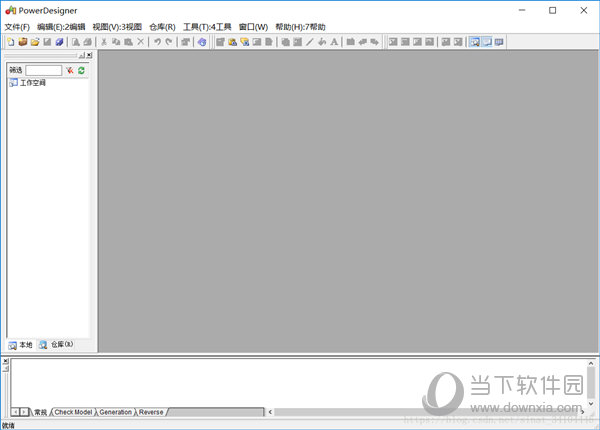Close the browser side panel
This screenshot has width=600, height=430.
click(x=89, y=55)
